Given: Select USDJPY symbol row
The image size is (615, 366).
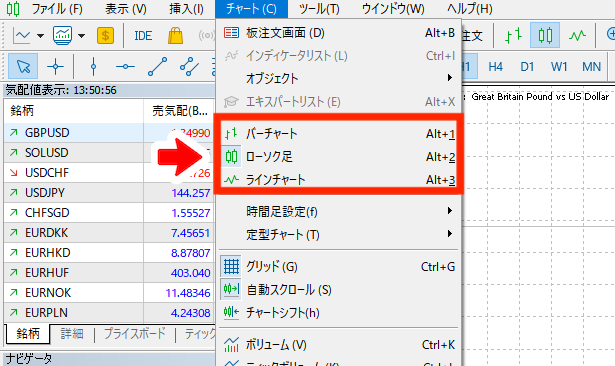Looking at the screenshot, I should 109,193.
